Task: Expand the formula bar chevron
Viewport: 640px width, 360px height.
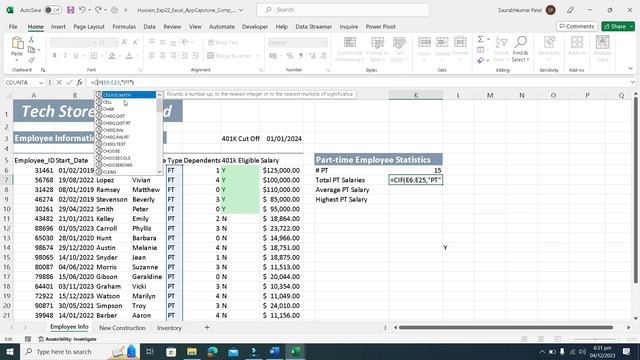Action: (x=632, y=82)
